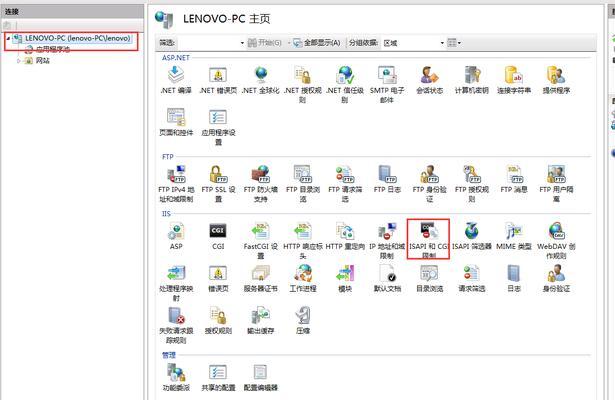This screenshot has height=400, width=615.
Task: Open the CGI feature icon
Action: [218, 236]
